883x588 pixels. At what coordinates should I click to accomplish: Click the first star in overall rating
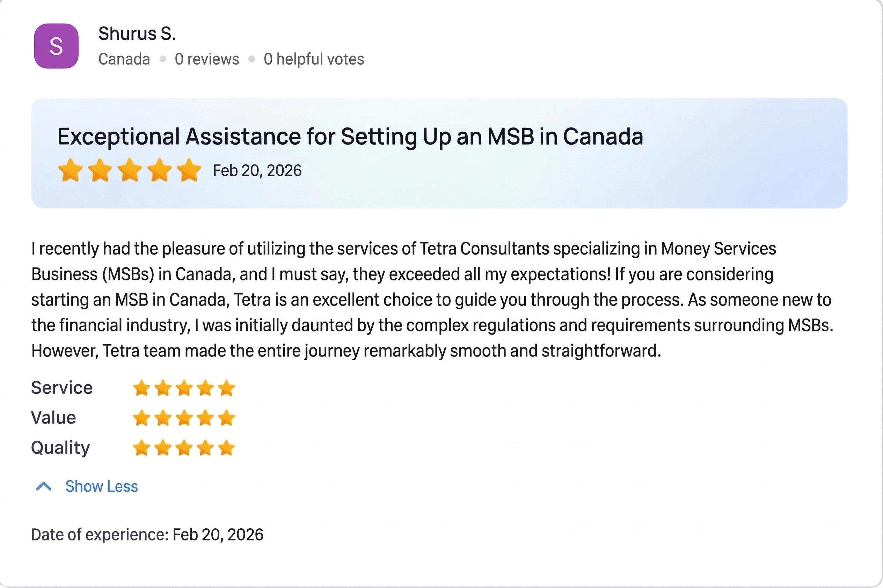click(x=71, y=170)
